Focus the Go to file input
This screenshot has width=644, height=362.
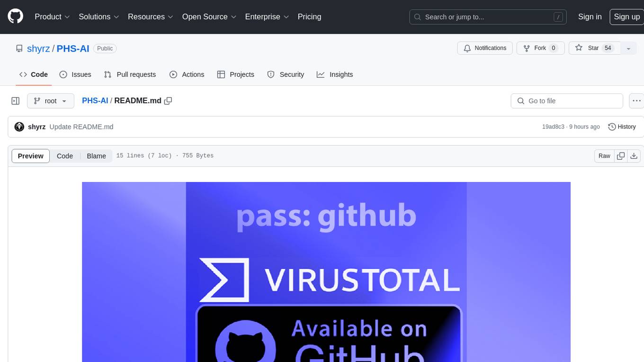pyautogui.click(x=567, y=101)
